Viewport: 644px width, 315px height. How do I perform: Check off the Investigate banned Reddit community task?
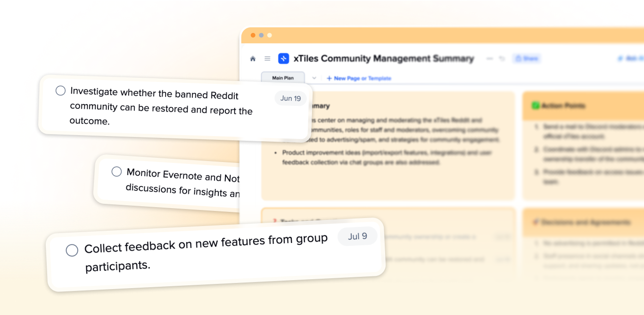[x=60, y=90]
